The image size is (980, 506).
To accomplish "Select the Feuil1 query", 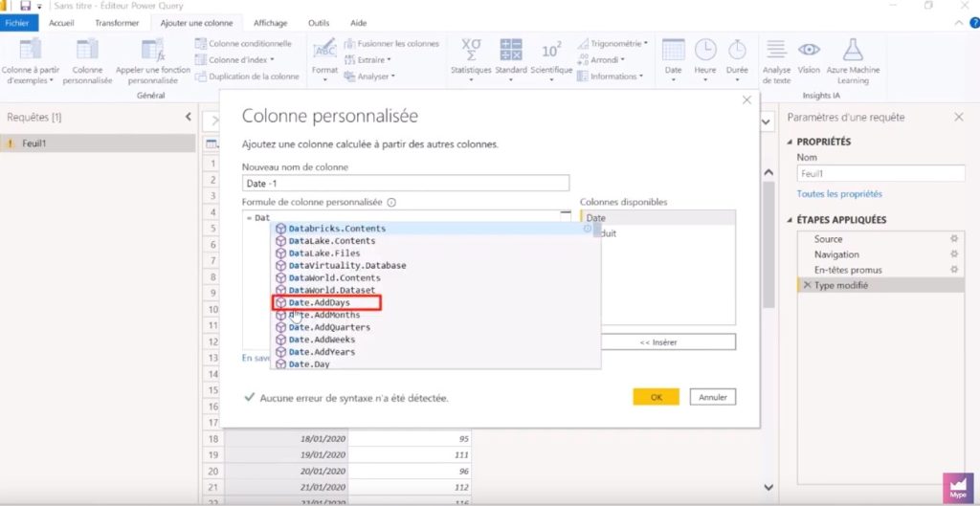I will [98, 143].
